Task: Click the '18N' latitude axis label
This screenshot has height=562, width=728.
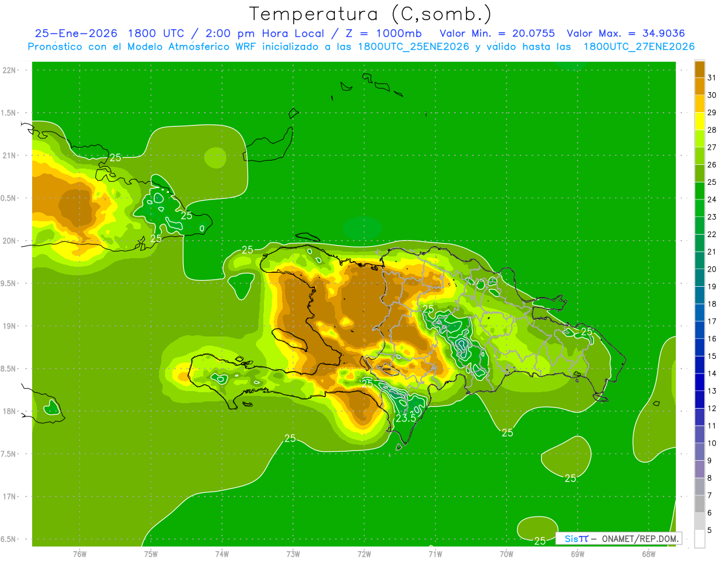Action: point(10,411)
